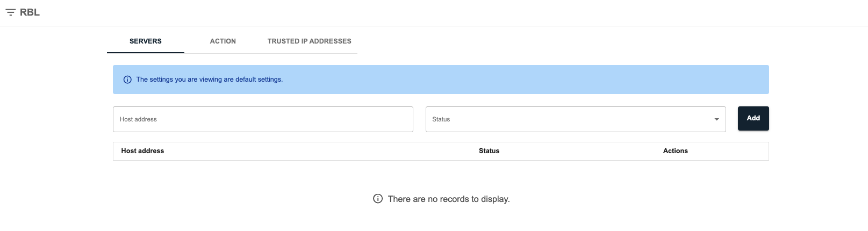Click the RBL page title
The height and width of the screenshot is (231, 868).
coord(30,12)
